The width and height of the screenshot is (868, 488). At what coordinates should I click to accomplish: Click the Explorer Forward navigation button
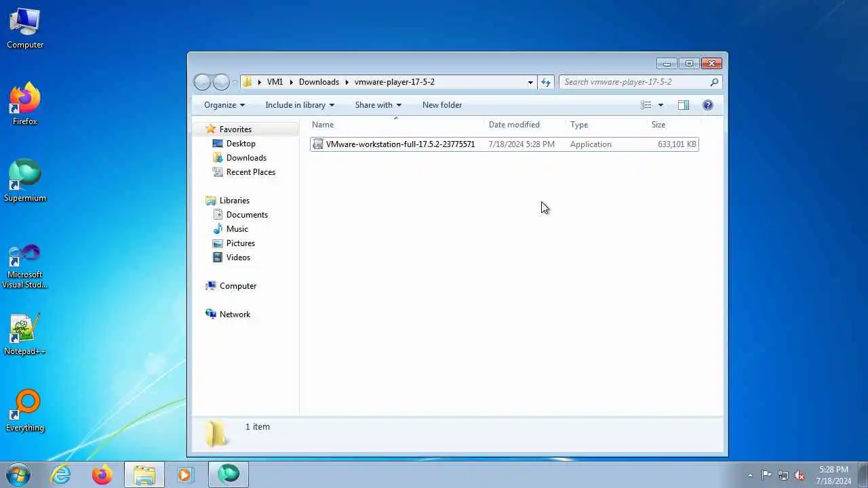click(222, 82)
